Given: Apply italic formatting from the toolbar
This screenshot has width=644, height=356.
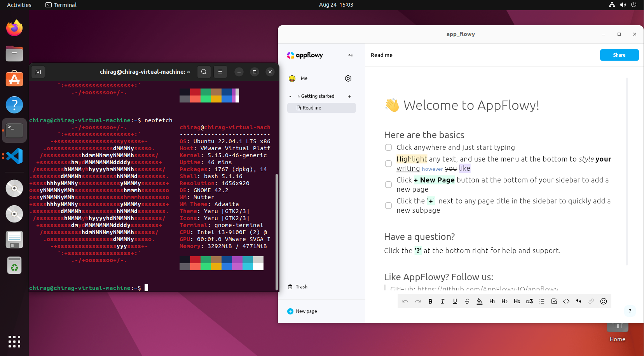Looking at the screenshot, I should (443, 301).
